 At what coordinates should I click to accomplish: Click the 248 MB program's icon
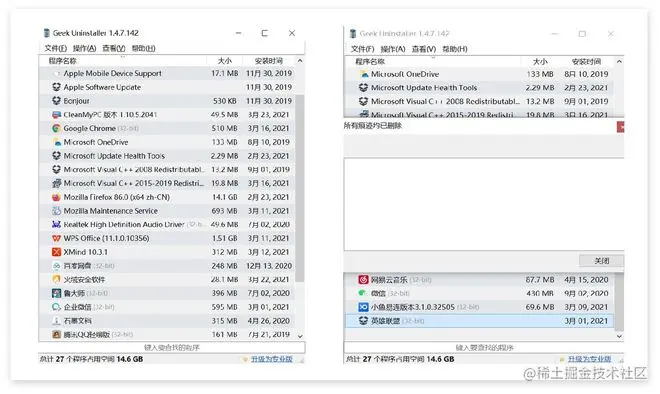[56, 266]
